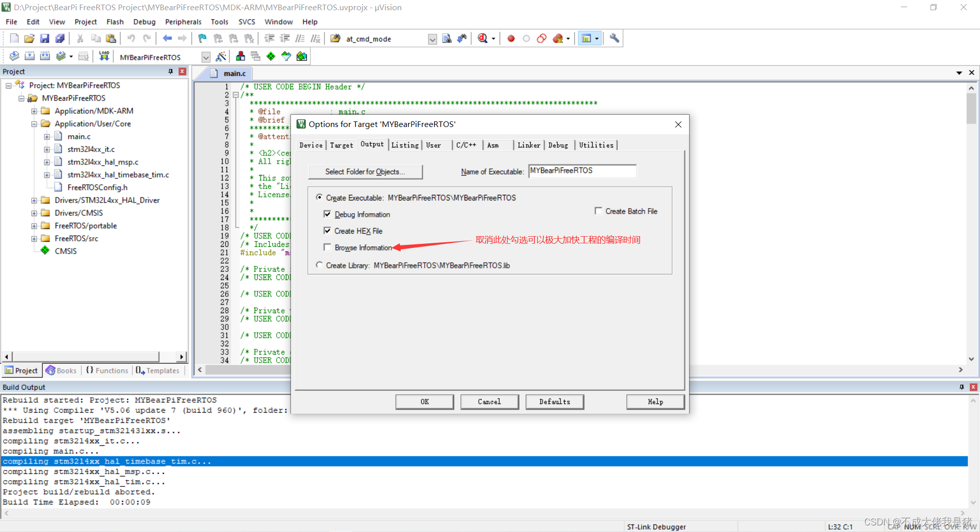Comment the selection with the comment icon
This screenshot has height=532, width=980.
[300, 38]
